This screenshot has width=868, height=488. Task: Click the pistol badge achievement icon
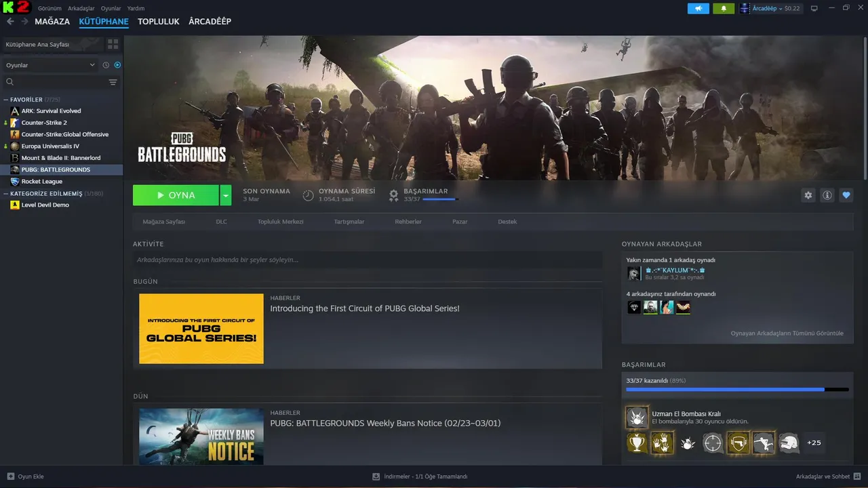pos(738,443)
